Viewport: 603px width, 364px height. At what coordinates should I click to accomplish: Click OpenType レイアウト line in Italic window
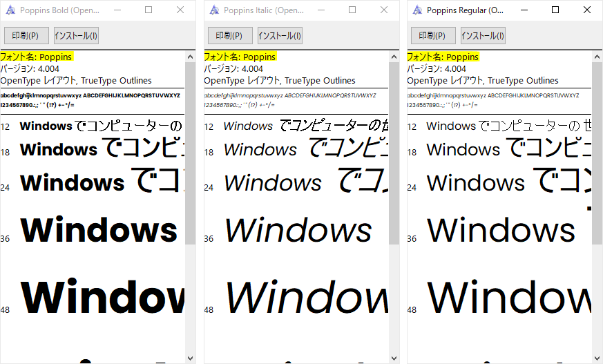coord(280,81)
